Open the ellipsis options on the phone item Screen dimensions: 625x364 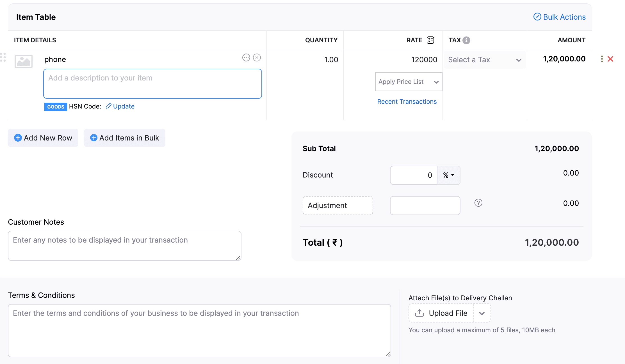246,57
